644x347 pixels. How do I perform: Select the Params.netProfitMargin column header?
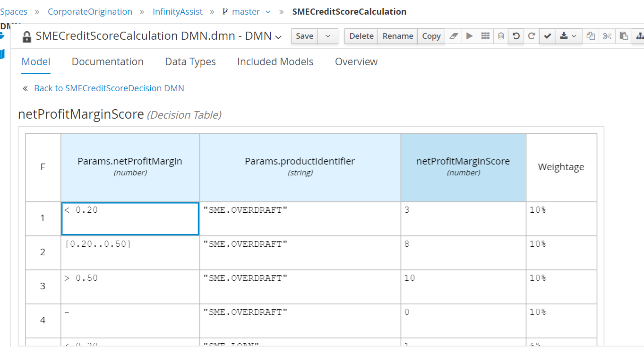coord(130,167)
